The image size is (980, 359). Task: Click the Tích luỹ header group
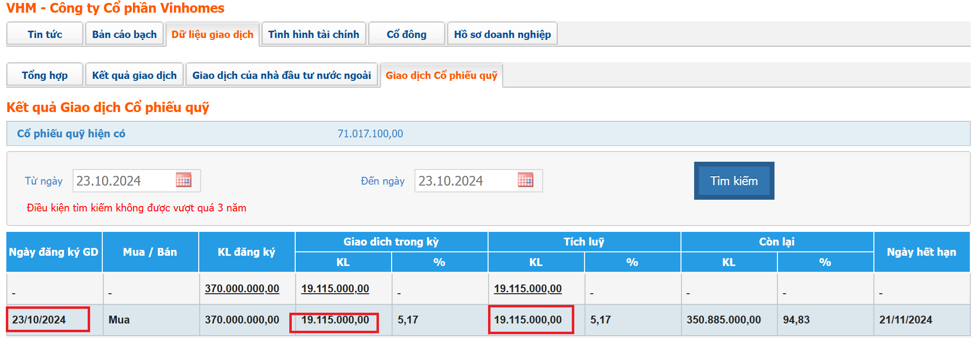click(584, 242)
